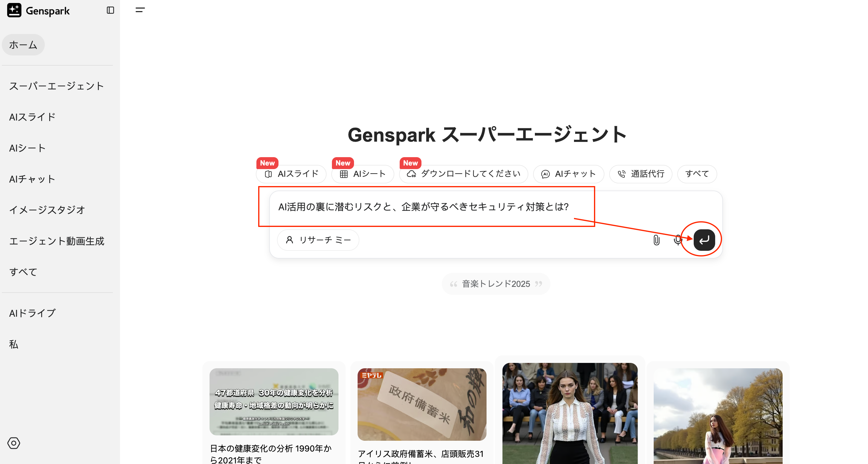Image resolution: width=868 pixels, height=464 pixels.
Task: Select ホーム in the sidebar
Action: click(x=23, y=45)
